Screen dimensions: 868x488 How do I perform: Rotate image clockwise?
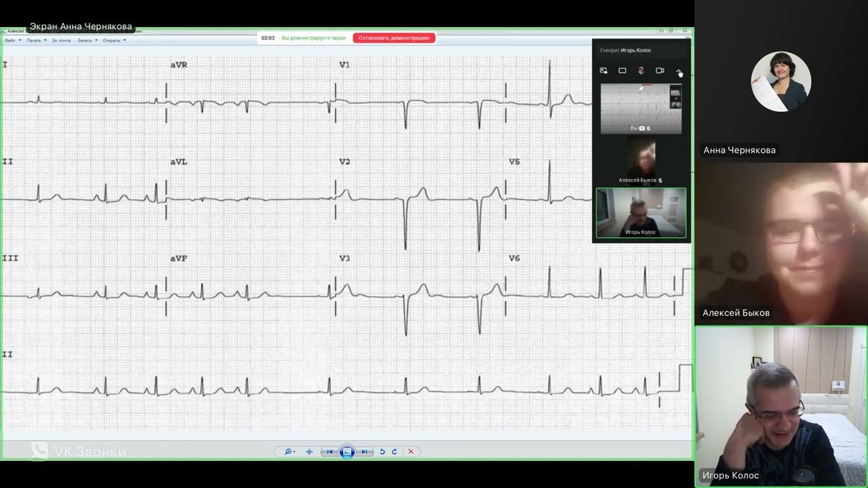point(394,451)
